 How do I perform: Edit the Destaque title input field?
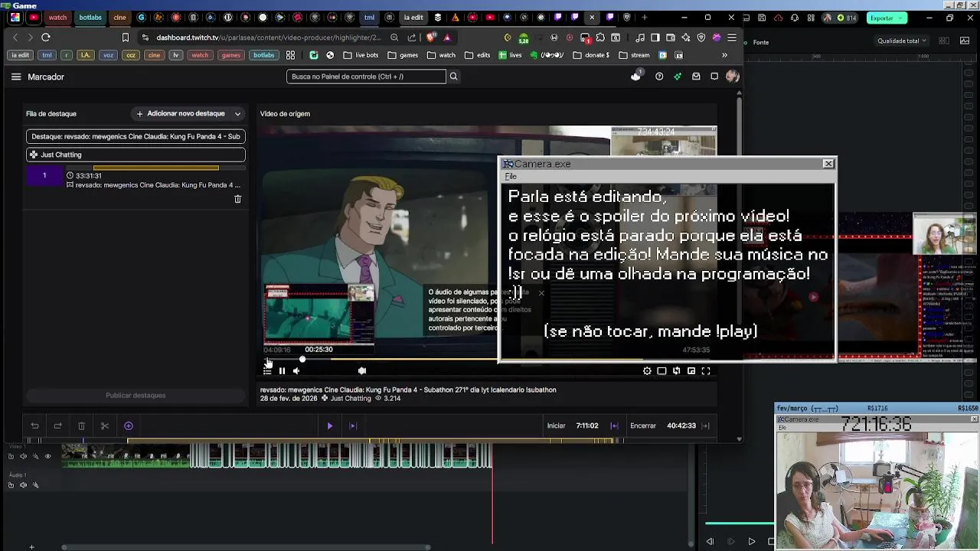[136, 136]
